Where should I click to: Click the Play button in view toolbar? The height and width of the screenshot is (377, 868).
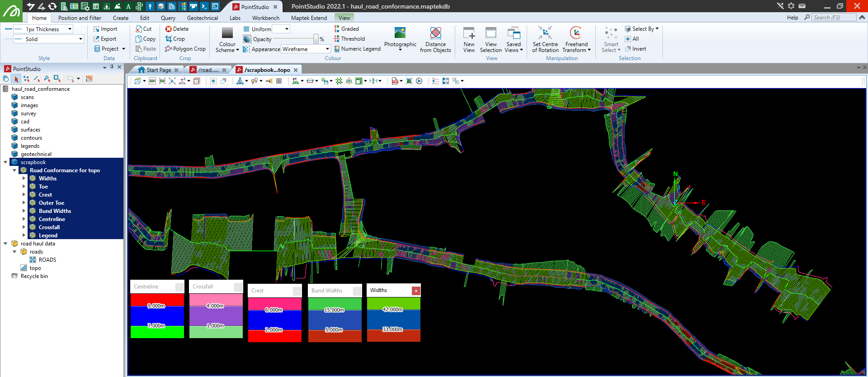coord(419,81)
